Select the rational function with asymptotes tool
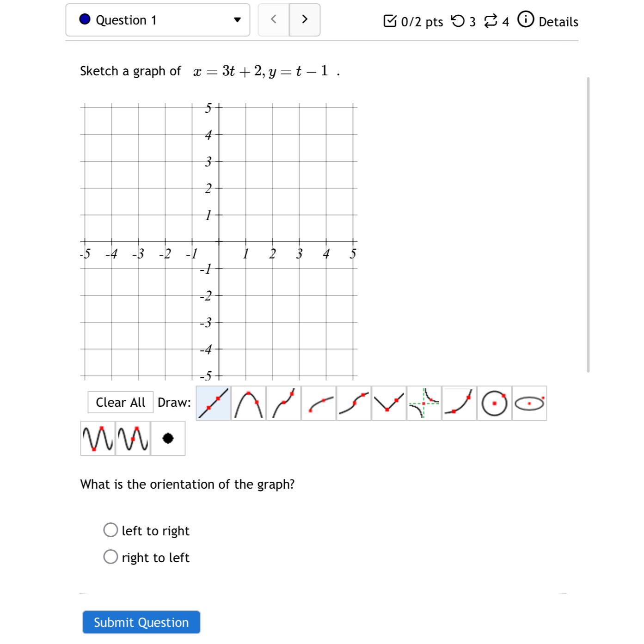 point(423,402)
